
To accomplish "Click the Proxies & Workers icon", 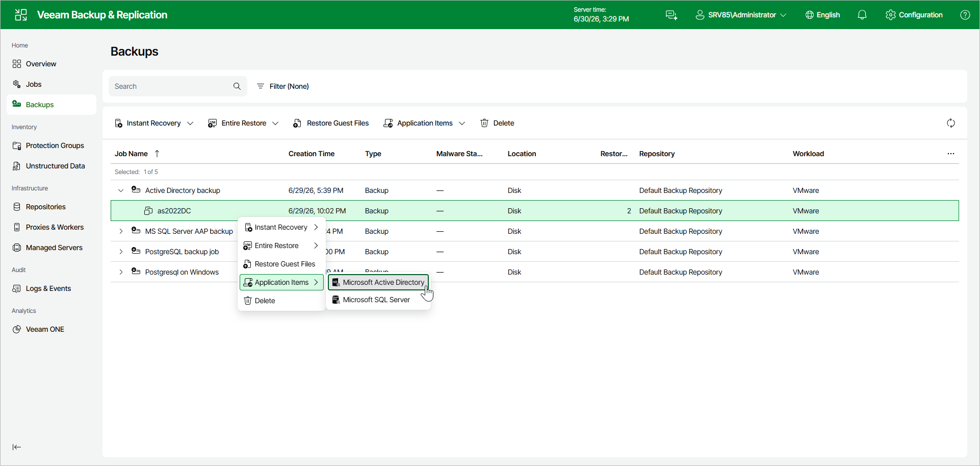I will (17, 227).
